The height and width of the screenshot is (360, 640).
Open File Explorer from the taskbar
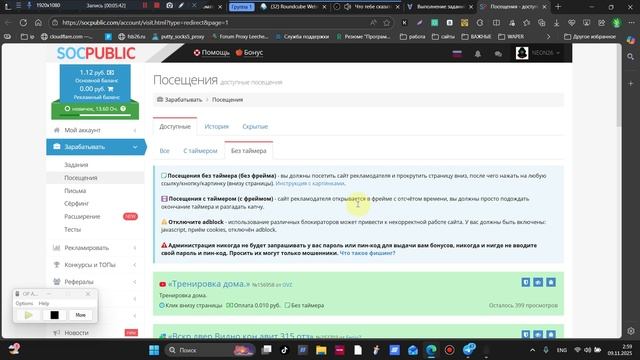[321, 350]
